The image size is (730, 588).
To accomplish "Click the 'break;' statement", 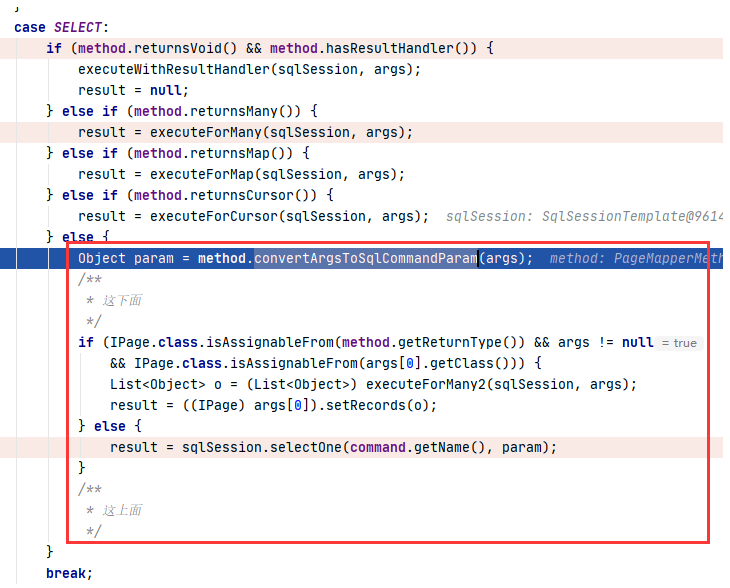I will point(69,573).
